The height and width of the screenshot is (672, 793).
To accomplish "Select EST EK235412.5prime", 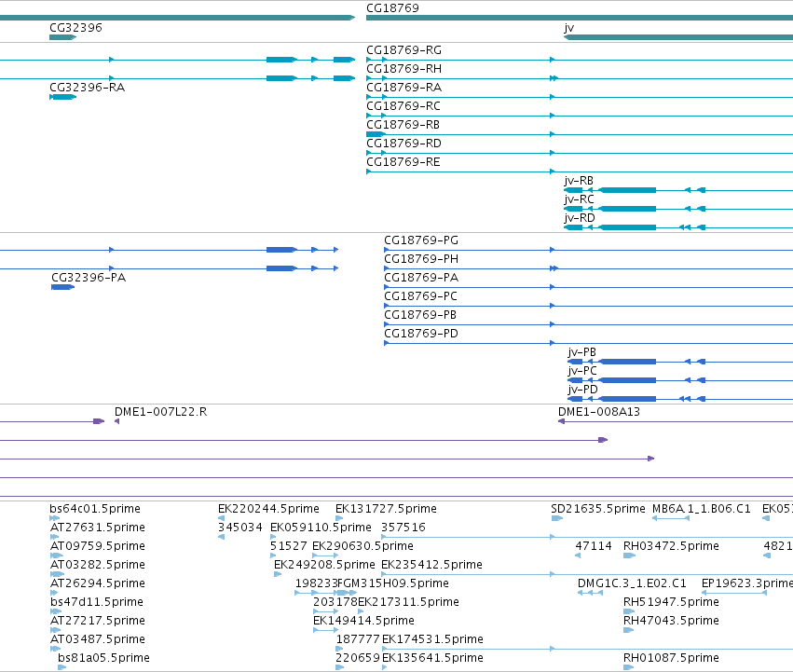I will tap(431, 565).
